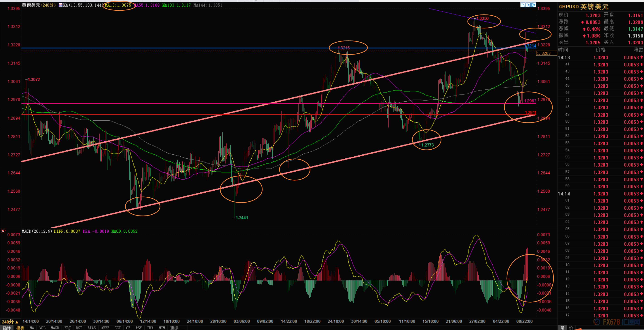Select the 模板 tab at bottom

[x=20, y=328]
